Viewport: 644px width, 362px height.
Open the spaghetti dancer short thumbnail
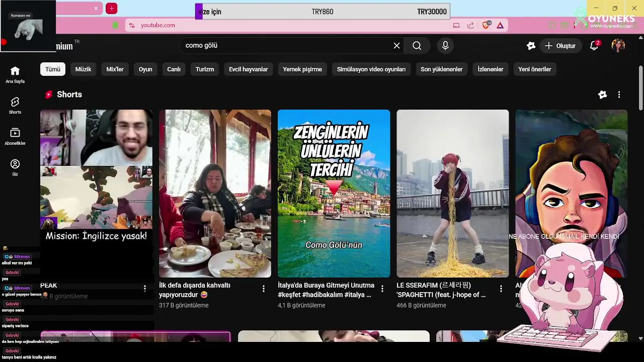coord(452,194)
